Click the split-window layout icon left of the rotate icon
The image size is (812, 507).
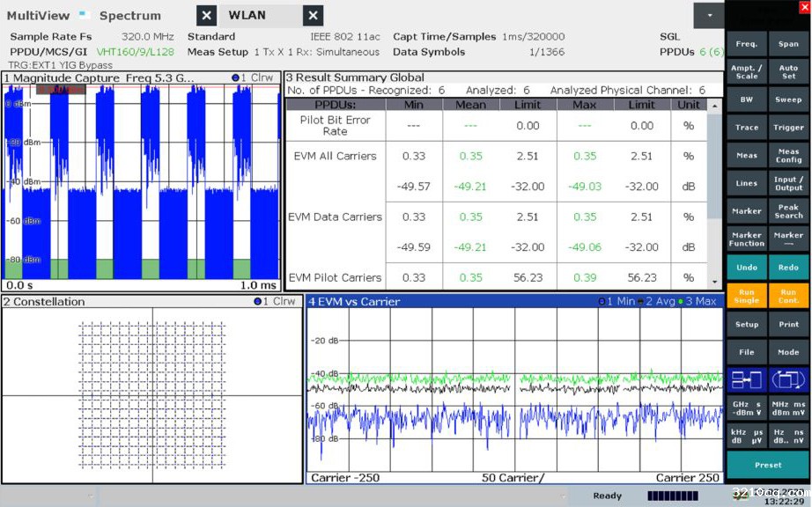coord(746,380)
